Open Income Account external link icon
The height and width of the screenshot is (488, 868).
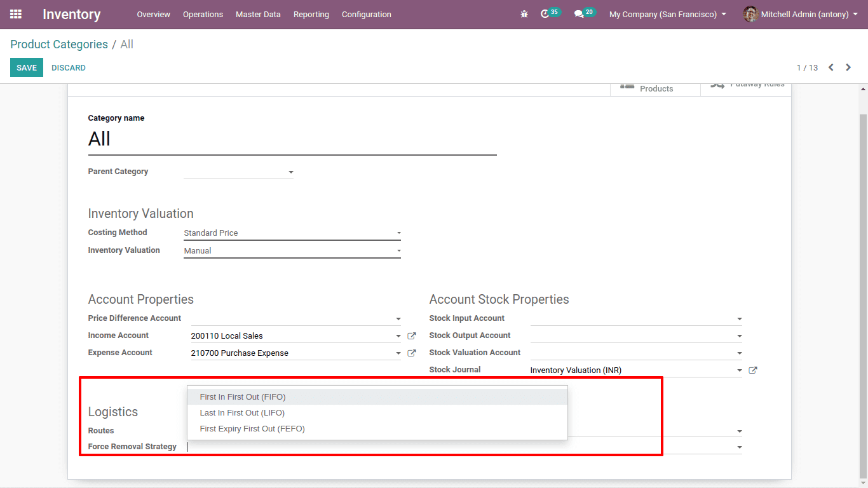[x=412, y=335]
